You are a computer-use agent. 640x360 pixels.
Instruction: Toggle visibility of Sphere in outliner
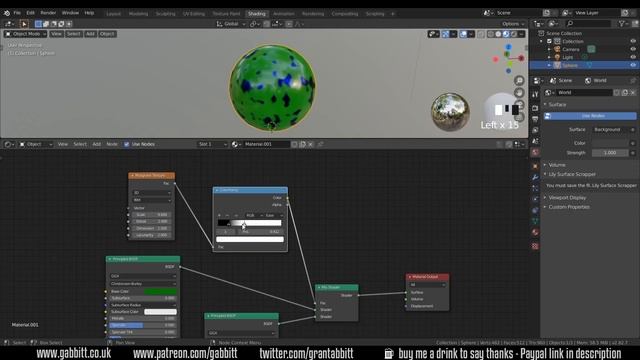(633, 65)
